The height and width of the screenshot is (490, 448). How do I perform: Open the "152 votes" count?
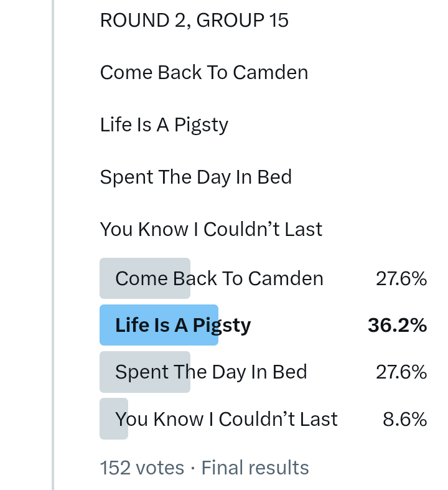tap(142, 468)
